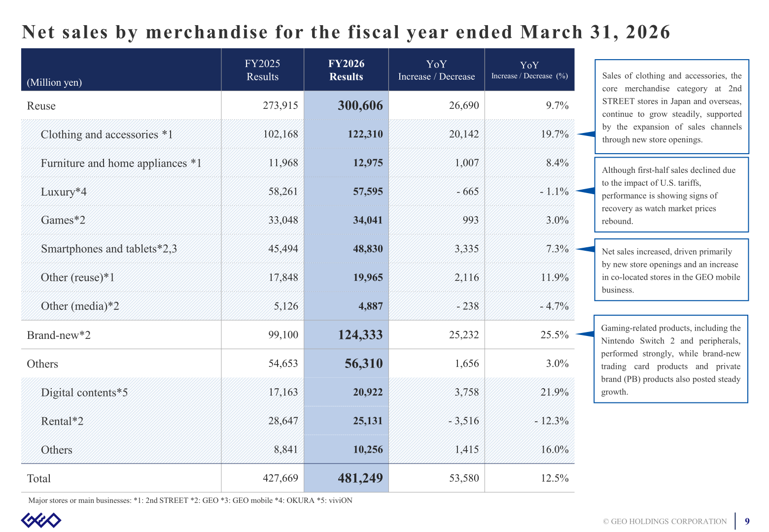The image size is (769, 532).
Task: Select the Games FY2026 value "34,041"
Action: pos(368,220)
